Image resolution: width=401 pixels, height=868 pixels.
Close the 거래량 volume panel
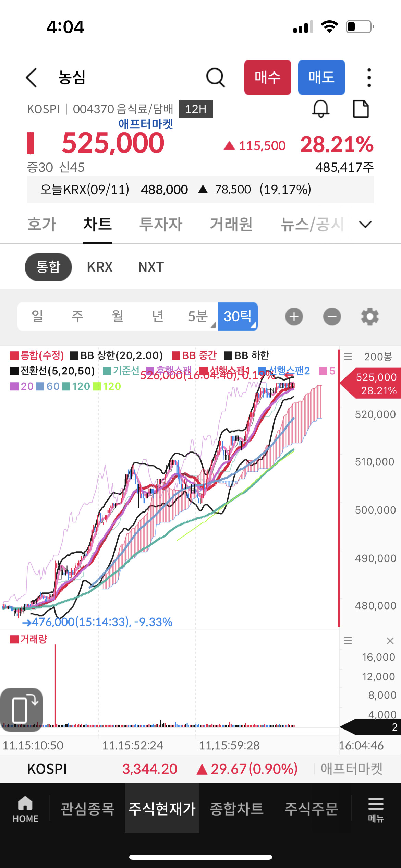pyautogui.click(x=390, y=641)
